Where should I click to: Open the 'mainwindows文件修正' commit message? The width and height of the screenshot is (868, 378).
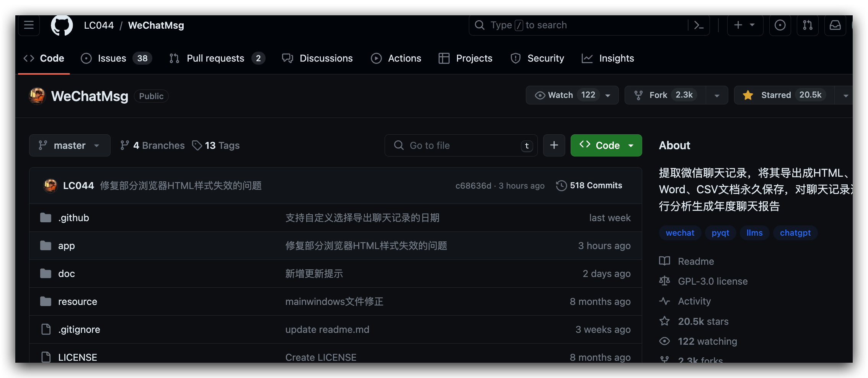pos(334,301)
